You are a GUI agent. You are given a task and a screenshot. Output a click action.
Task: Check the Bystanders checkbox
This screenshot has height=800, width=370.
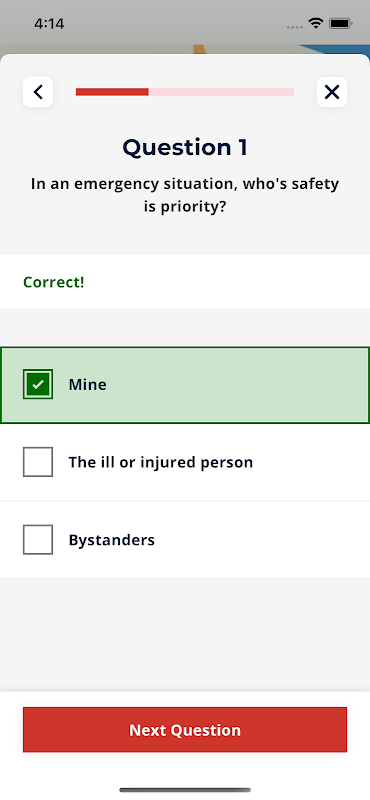[x=38, y=539]
